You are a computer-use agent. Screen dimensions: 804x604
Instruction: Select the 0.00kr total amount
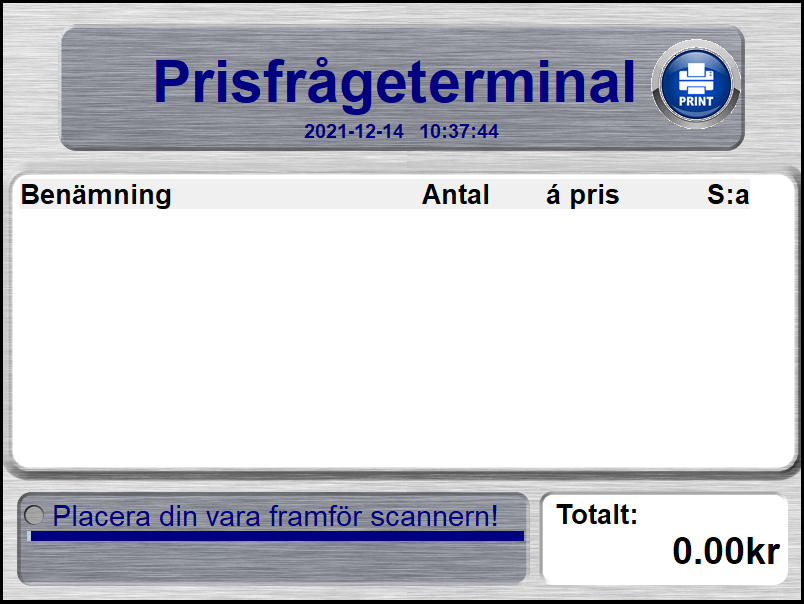click(725, 551)
